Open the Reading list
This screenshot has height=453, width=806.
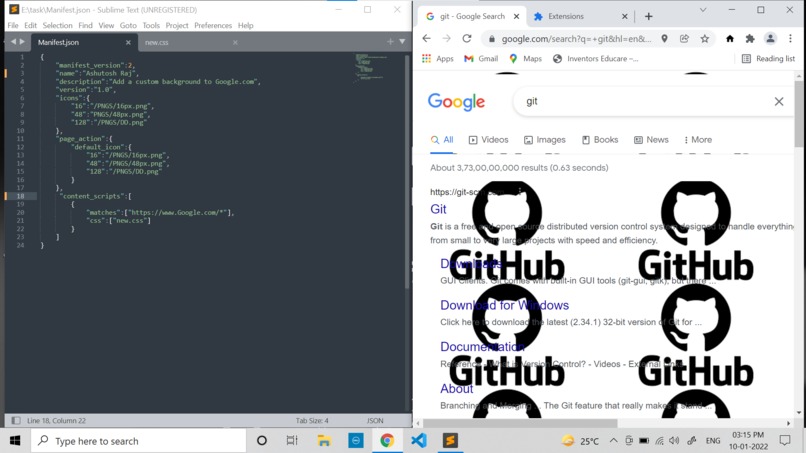tap(768, 59)
